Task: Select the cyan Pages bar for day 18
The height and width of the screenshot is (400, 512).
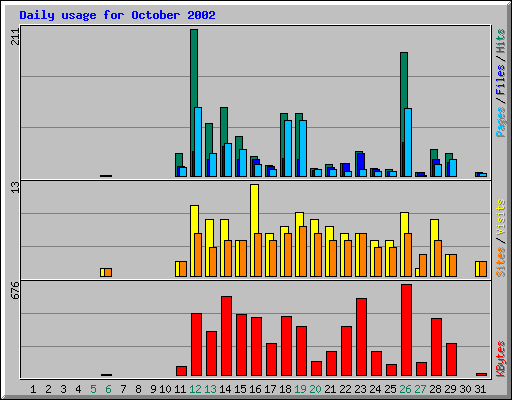Action: coord(288,148)
